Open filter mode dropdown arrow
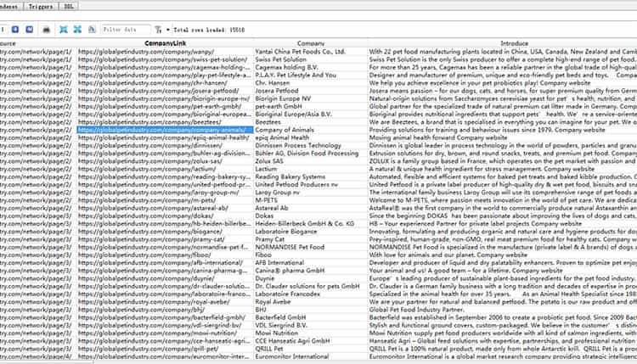 click(168, 30)
